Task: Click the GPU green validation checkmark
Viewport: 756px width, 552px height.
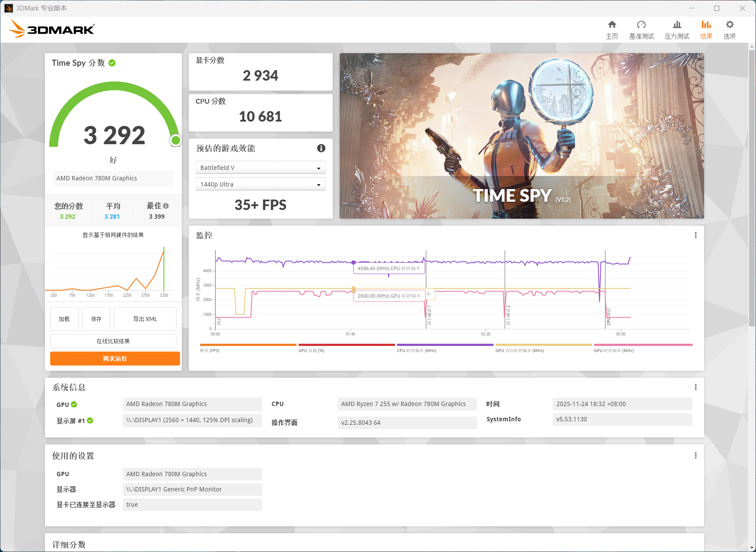Action: click(74, 404)
